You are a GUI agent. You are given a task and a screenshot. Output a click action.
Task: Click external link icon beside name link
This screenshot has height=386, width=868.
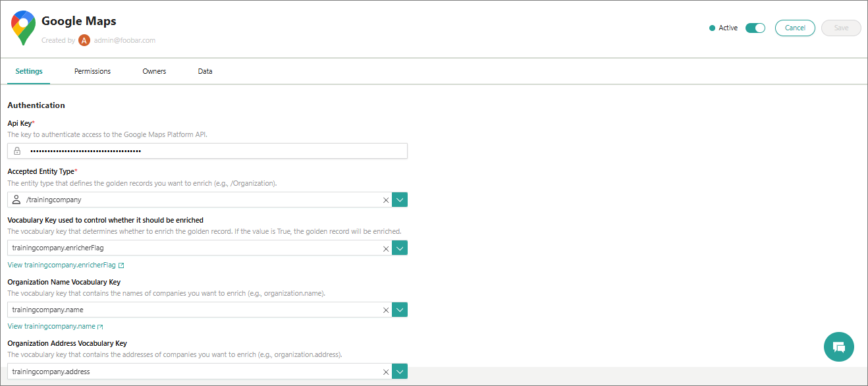(x=100, y=327)
